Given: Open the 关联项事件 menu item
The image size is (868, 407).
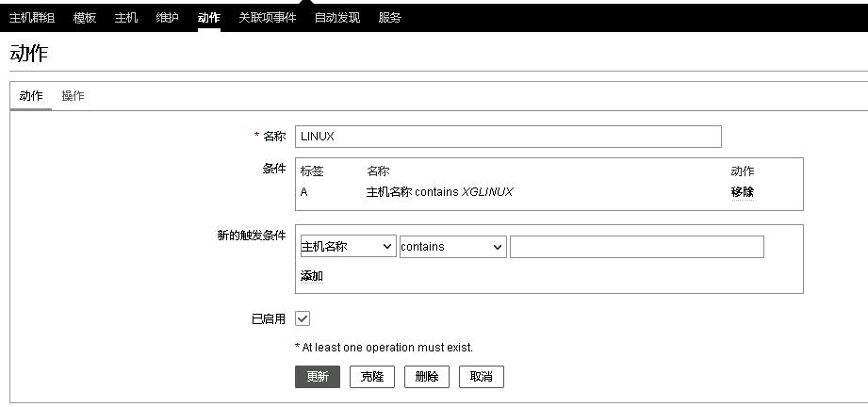Looking at the screenshot, I should 268,18.
